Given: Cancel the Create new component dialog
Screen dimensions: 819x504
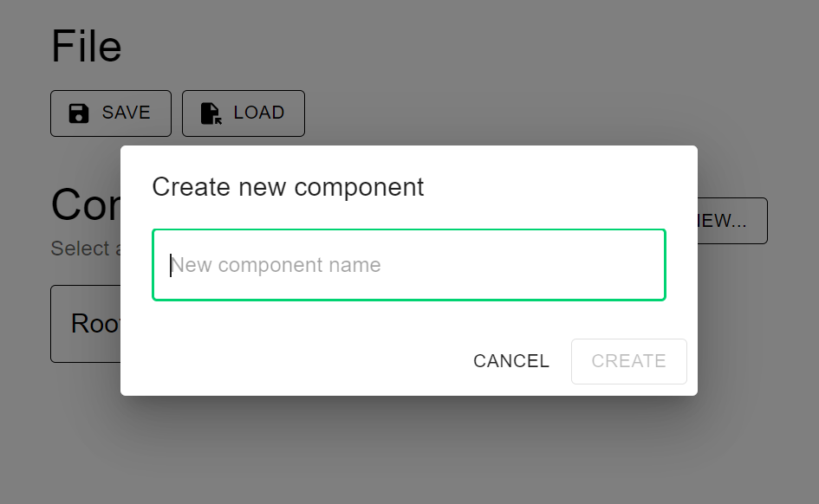Looking at the screenshot, I should [x=510, y=361].
